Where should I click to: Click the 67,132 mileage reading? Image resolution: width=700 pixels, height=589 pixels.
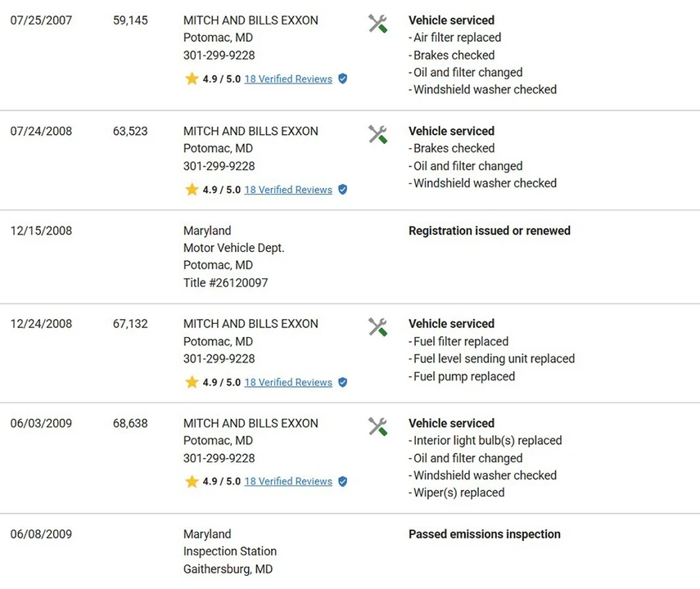point(130,324)
